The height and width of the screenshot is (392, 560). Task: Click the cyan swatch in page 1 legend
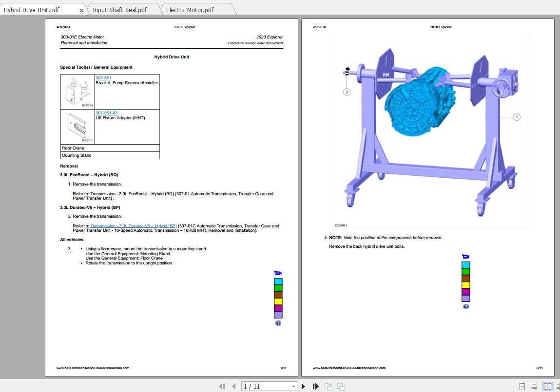point(278,281)
